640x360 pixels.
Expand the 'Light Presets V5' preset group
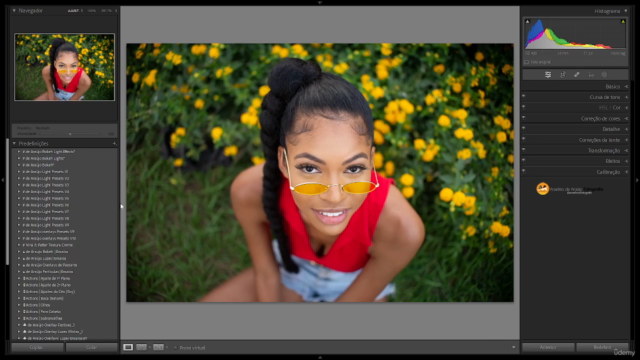(x=19, y=198)
